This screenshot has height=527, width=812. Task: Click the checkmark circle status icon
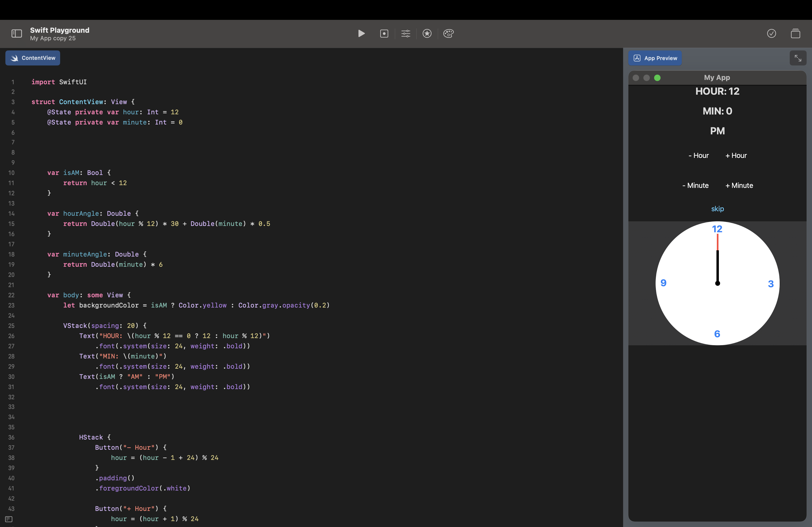coord(771,33)
